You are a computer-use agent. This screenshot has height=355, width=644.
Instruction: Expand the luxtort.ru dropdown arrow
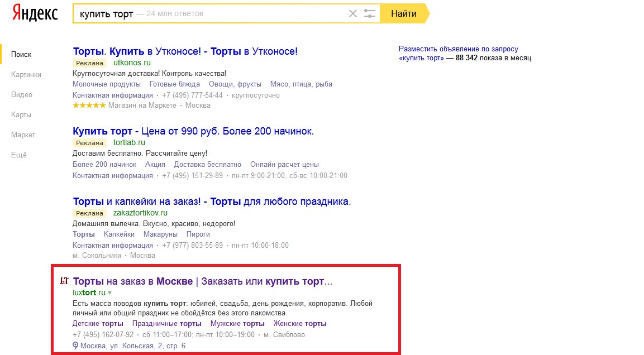coord(109,293)
